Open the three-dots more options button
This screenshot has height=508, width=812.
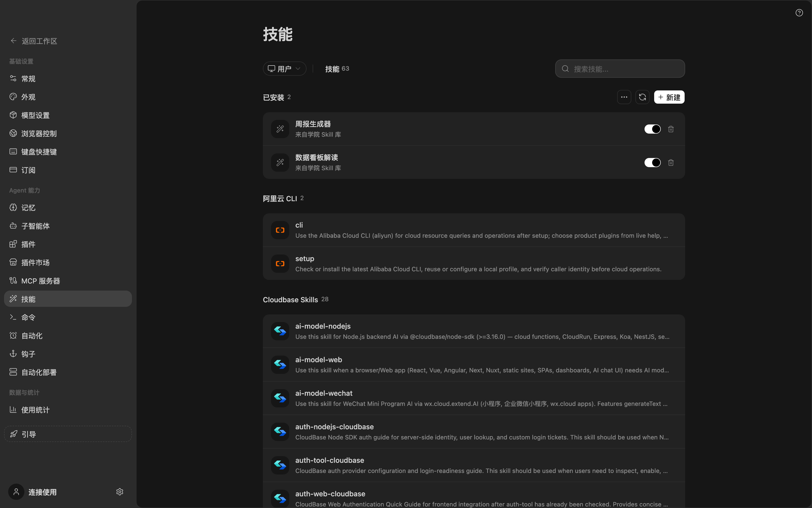point(624,97)
